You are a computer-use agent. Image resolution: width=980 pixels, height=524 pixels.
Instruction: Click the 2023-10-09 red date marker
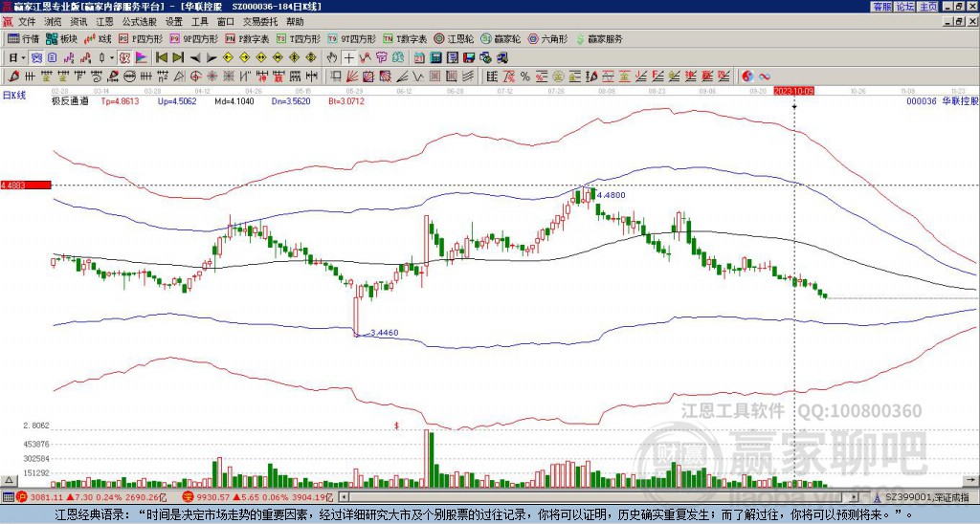tap(793, 91)
